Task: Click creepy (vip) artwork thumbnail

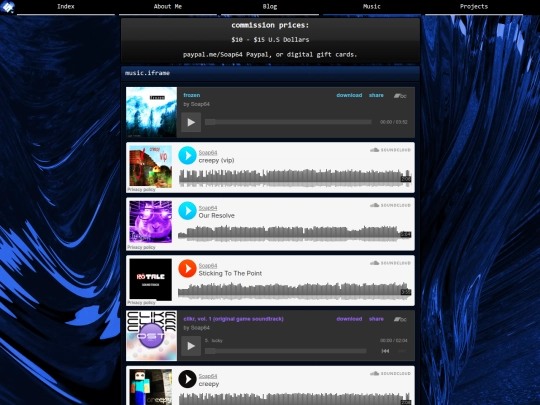Action: click(150, 166)
